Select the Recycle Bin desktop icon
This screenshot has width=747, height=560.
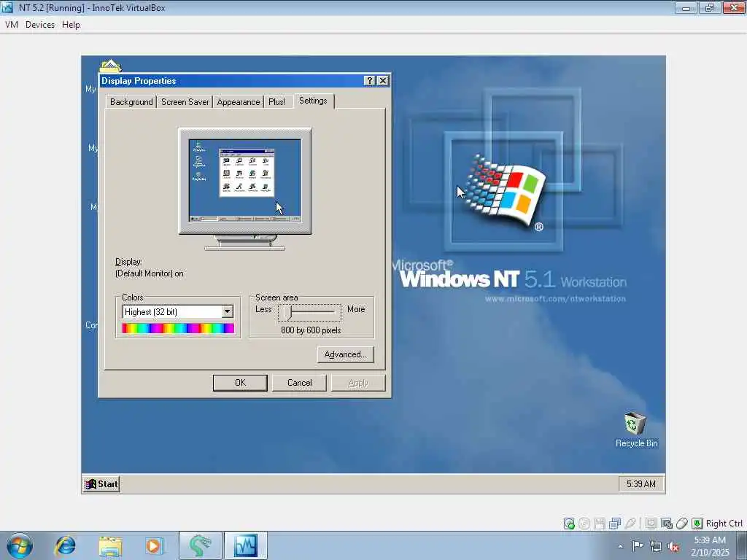click(636, 430)
